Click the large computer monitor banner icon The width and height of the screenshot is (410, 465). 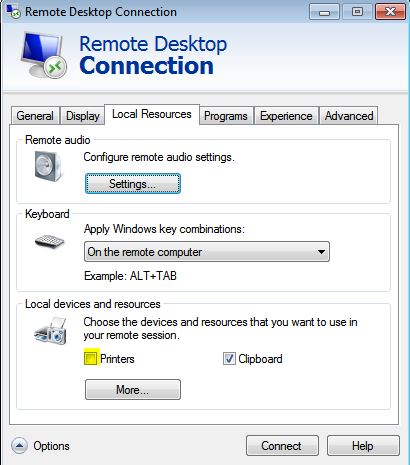click(x=44, y=55)
